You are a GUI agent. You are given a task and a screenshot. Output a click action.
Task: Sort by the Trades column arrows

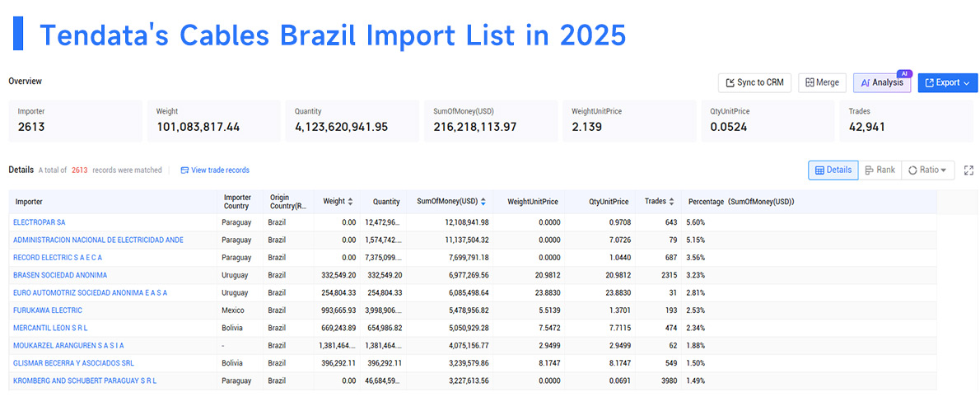coord(671,202)
